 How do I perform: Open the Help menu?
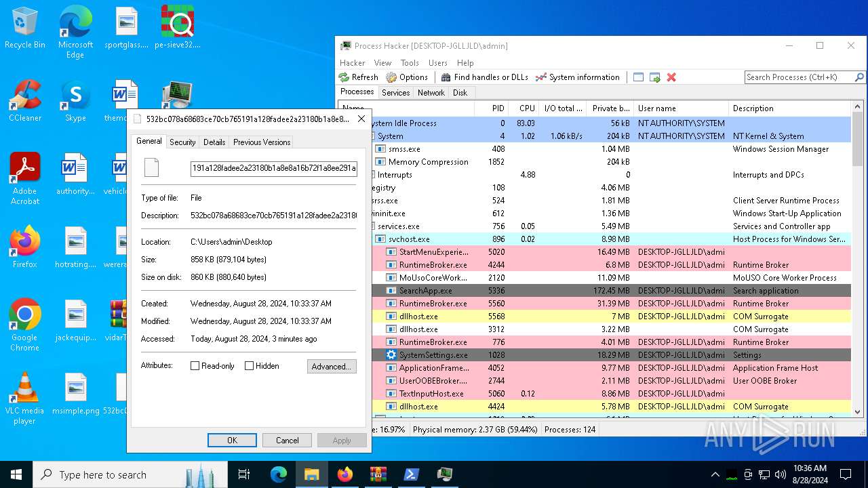[x=465, y=63]
